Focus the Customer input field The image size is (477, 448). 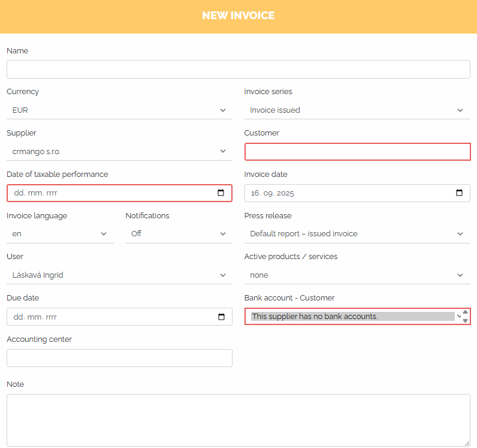pos(357,152)
